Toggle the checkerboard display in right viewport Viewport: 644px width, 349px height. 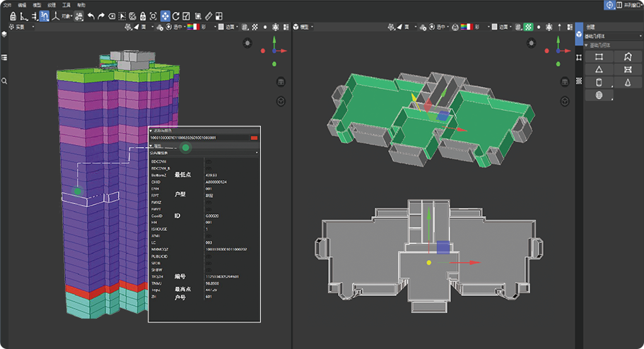[x=527, y=27]
